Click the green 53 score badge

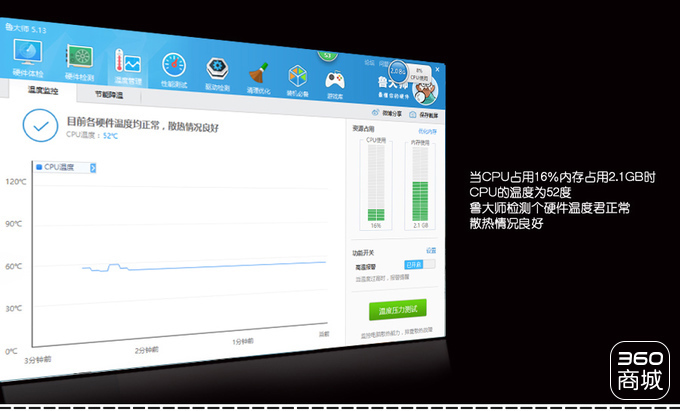[x=327, y=55]
